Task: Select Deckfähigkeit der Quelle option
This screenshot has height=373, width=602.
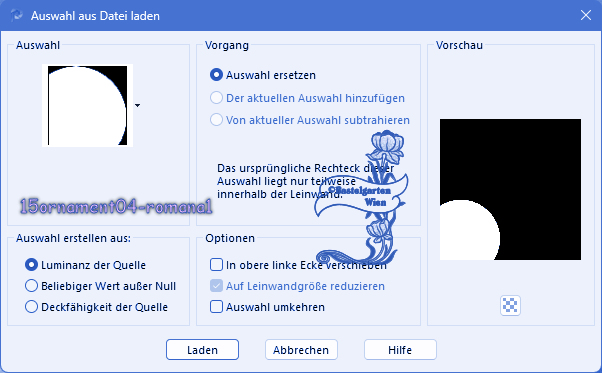Action: point(31,307)
